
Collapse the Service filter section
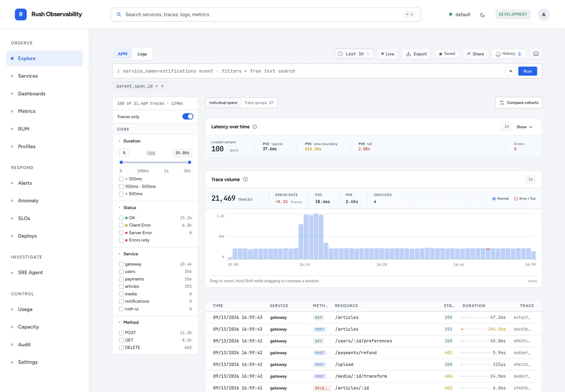[129, 254]
